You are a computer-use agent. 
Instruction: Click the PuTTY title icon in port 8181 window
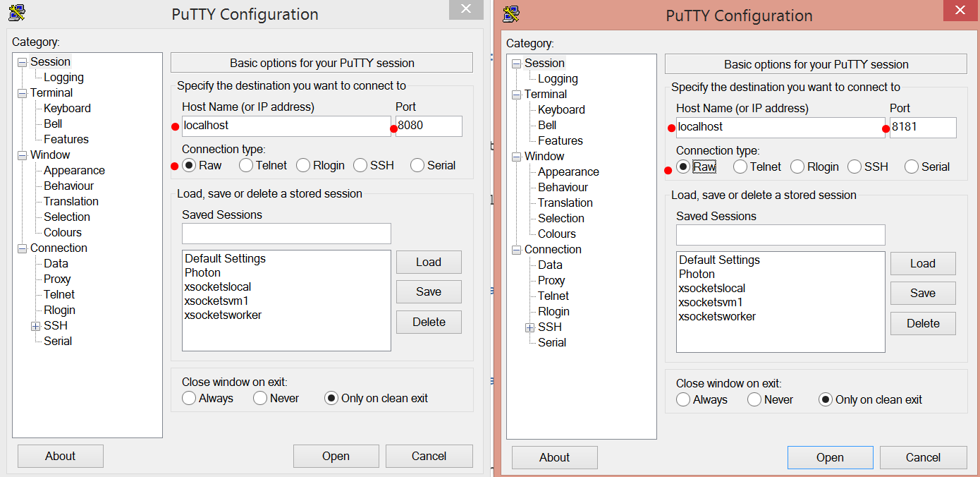pos(511,13)
